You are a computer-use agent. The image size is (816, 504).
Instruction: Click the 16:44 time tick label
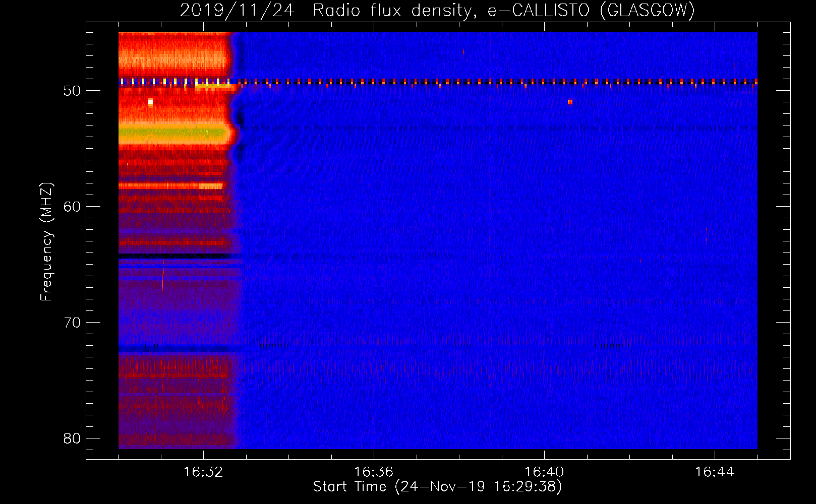coord(715,472)
